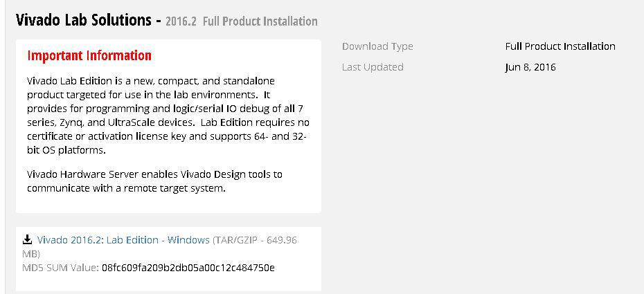This screenshot has height=294, width=644.
Task: Open the Vivado 2016.2 Lab Edition Windows link
Action: click(x=123, y=240)
